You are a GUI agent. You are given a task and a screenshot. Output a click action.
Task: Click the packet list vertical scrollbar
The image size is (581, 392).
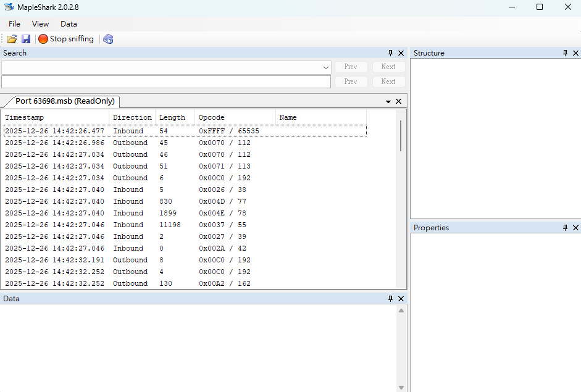[401, 200]
